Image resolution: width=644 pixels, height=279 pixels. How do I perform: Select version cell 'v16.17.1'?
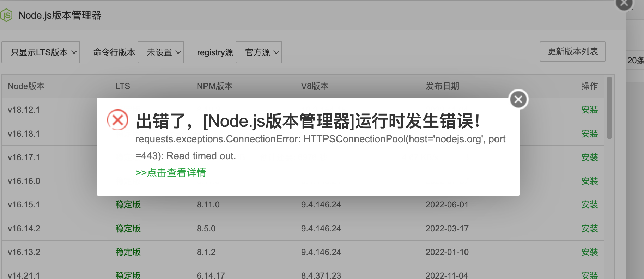pyautogui.click(x=24, y=157)
